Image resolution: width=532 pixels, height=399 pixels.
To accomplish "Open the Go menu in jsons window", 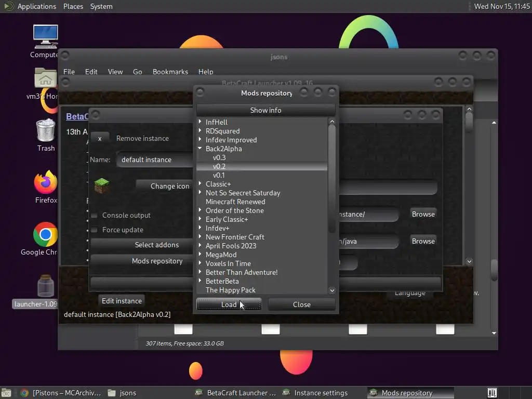I will (137, 72).
